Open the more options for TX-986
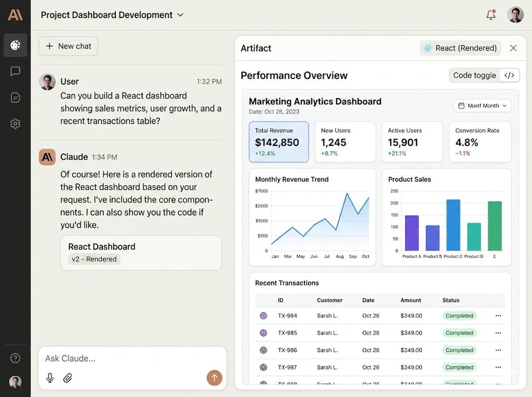 (x=498, y=350)
